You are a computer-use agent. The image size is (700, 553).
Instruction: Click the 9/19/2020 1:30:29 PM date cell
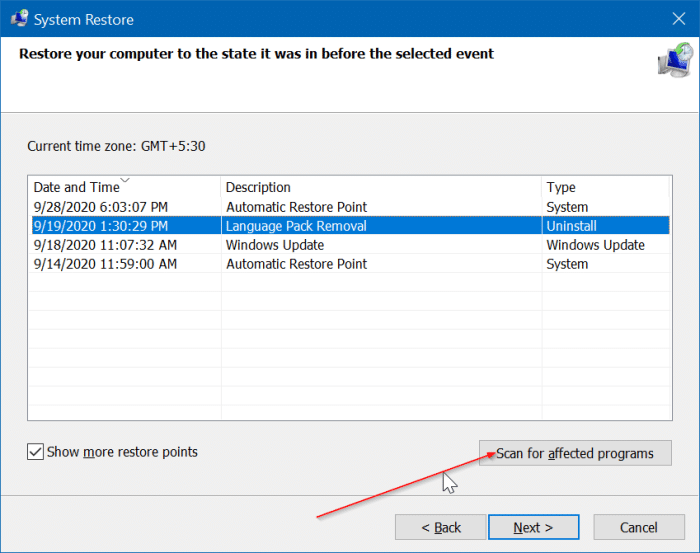101,226
